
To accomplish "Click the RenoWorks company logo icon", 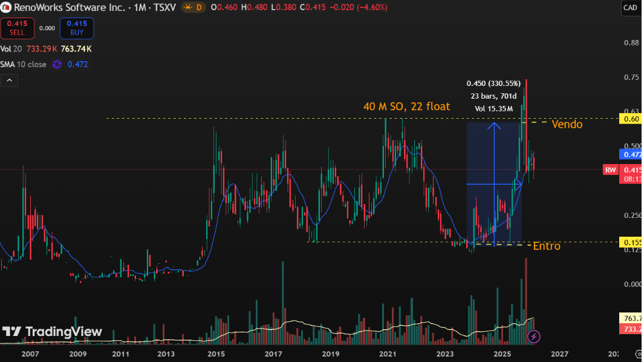I will click(x=5, y=7).
